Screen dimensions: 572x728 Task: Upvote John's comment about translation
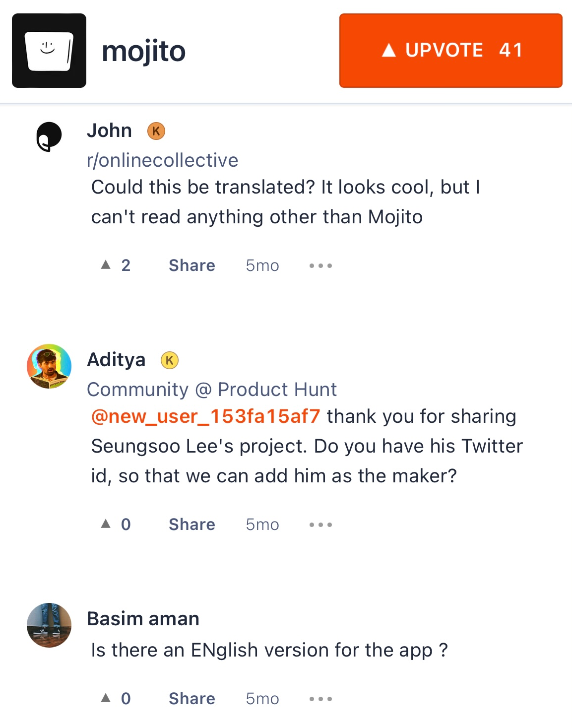point(116,265)
